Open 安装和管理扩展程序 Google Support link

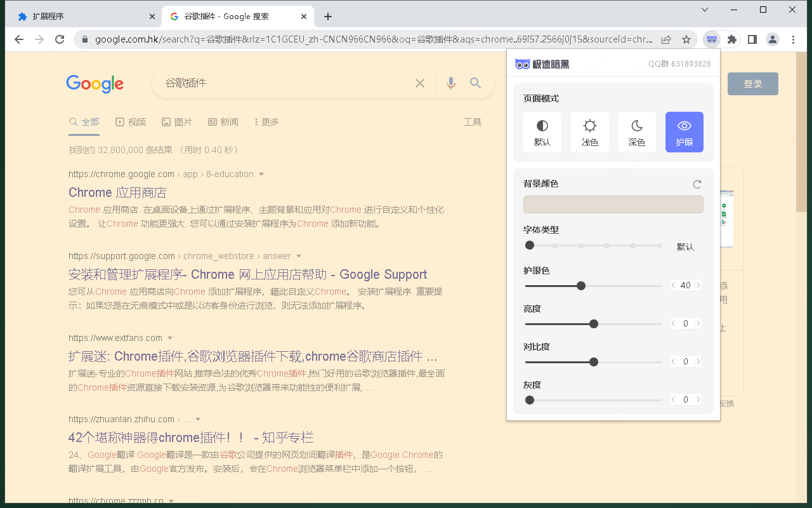[x=248, y=274]
